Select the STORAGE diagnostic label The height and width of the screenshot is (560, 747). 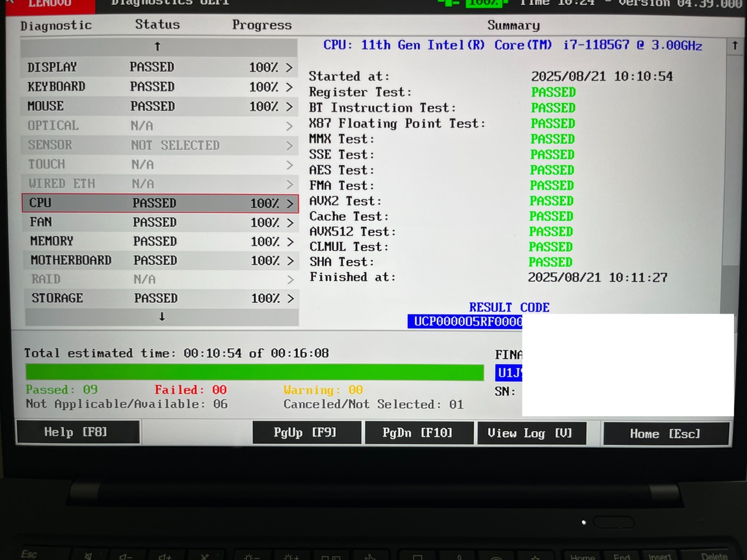point(57,298)
